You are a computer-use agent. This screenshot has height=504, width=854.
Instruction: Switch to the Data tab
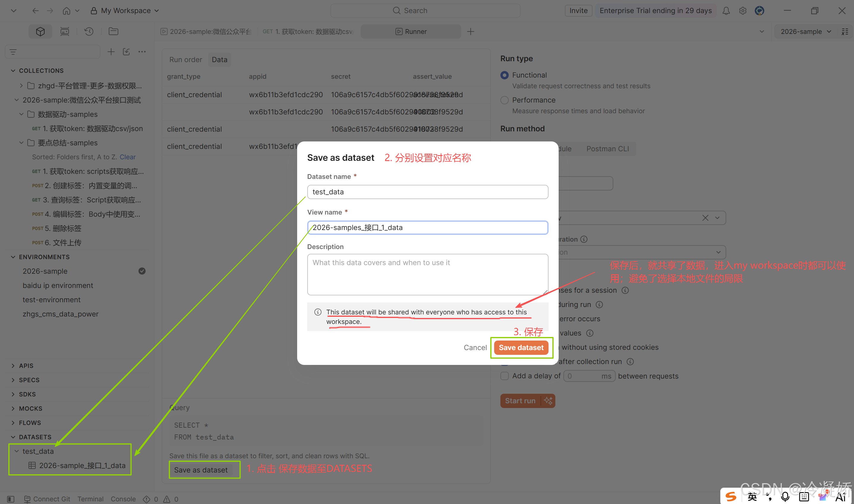tap(220, 60)
